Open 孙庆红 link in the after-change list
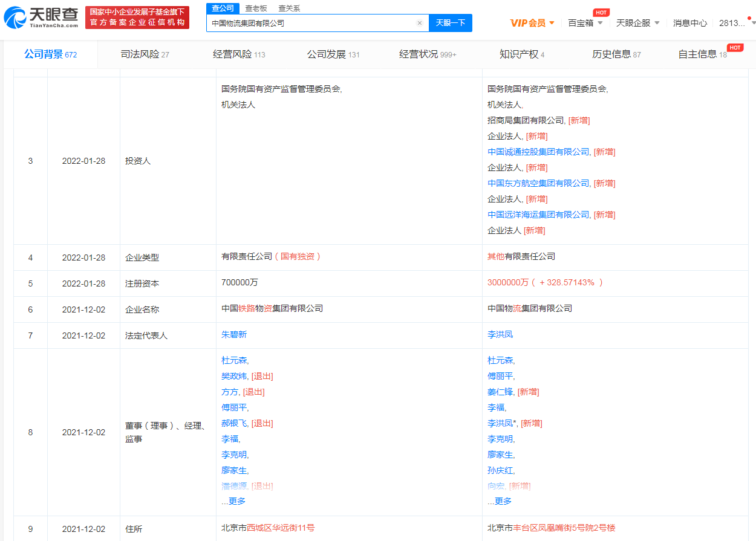This screenshot has width=756, height=541. pos(500,470)
